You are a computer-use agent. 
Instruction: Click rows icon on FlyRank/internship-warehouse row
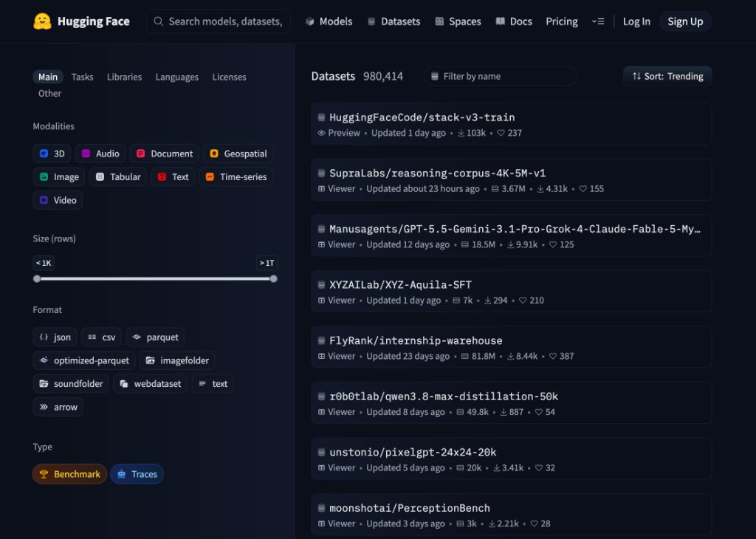465,357
